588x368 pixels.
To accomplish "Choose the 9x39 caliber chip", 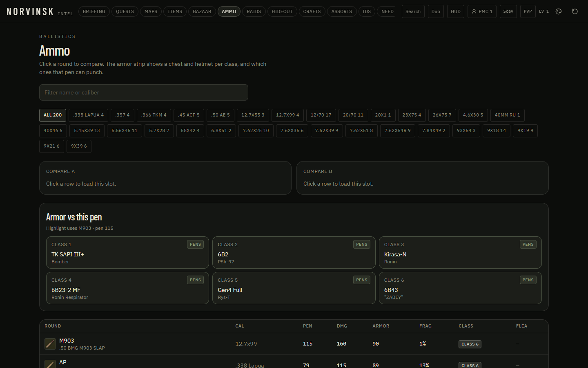I will pos(79,146).
